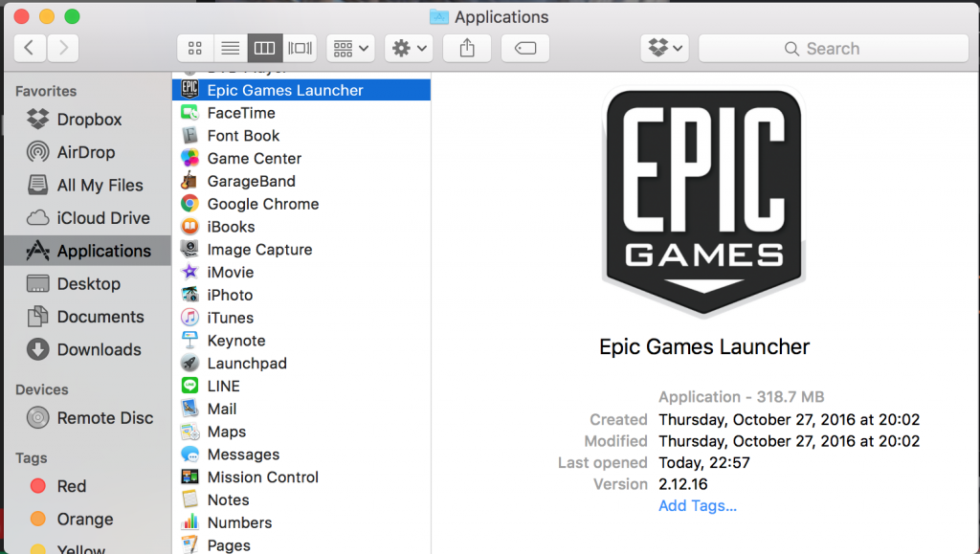The width and height of the screenshot is (980, 554).
Task: Click the Tags sidebar heading
Action: point(32,458)
